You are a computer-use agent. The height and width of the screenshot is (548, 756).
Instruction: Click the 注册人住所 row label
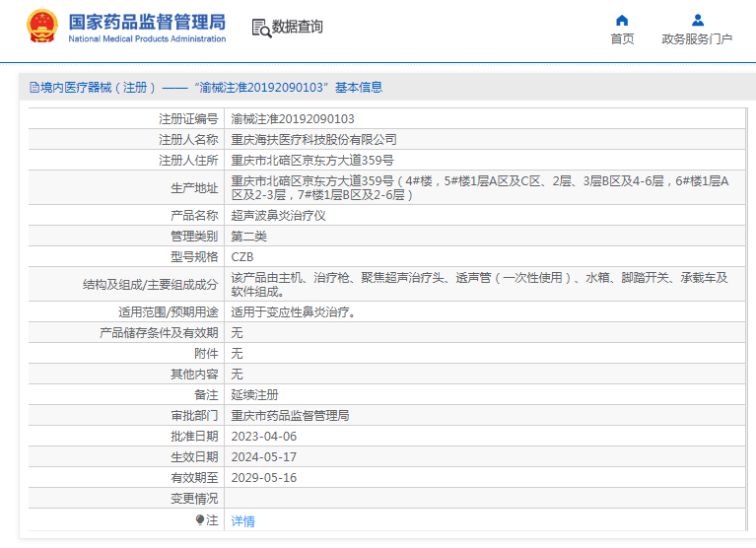pos(188,160)
